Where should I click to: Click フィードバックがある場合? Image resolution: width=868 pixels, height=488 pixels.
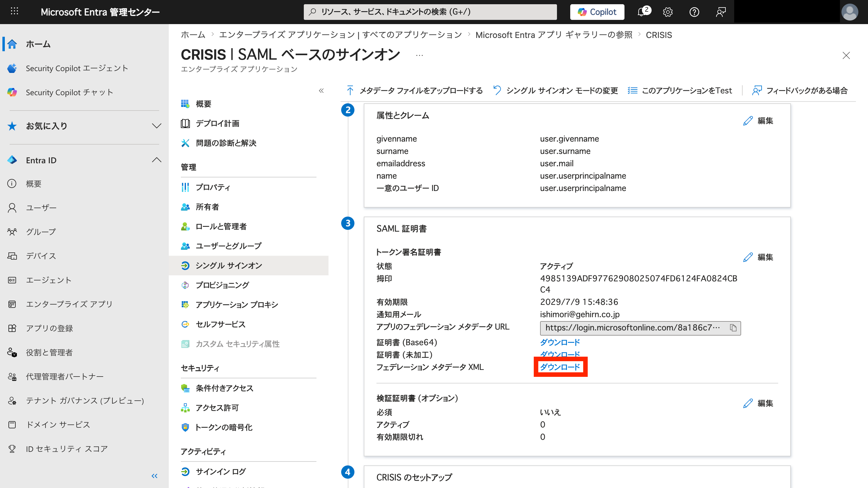tap(800, 91)
